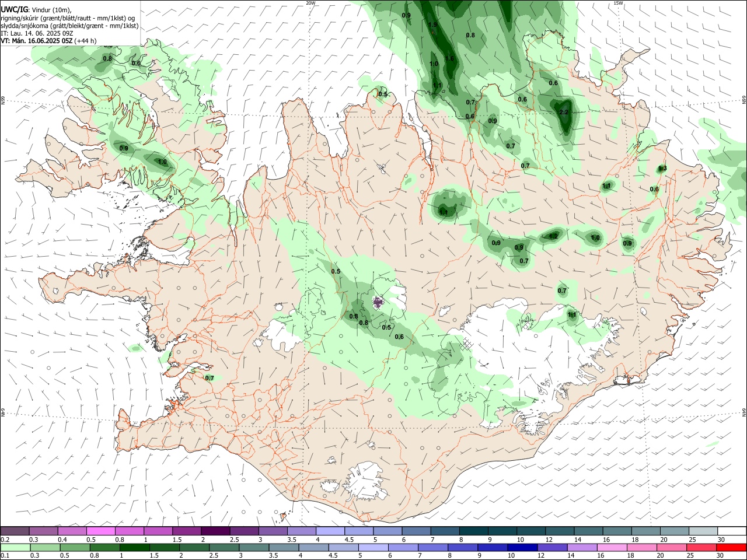Click the 'UWC/IG: Vindur (10m)' title text
The image size is (747, 560).
point(36,9)
